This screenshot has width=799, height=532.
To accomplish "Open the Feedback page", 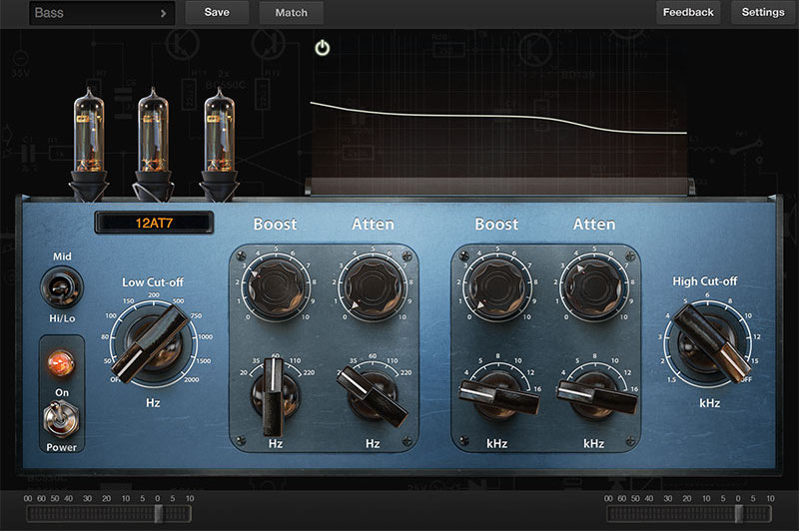I will (688, 12).
